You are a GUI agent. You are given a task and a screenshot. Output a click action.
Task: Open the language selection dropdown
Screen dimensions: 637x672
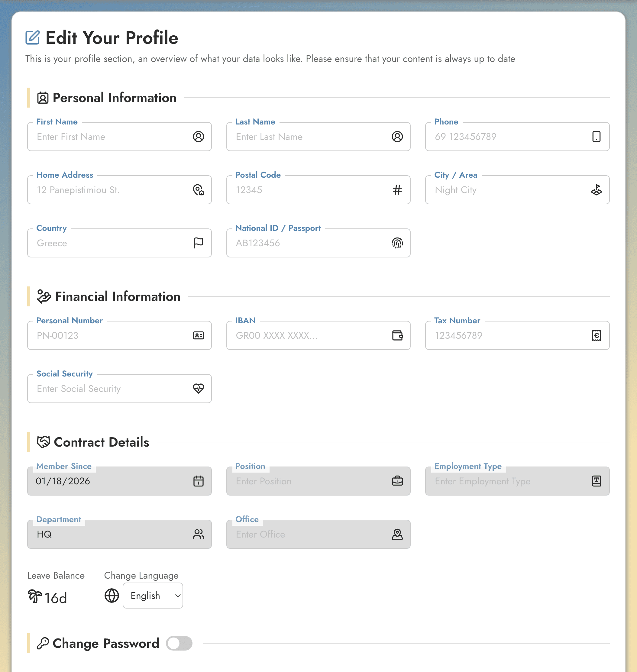[x=153, y=596]
